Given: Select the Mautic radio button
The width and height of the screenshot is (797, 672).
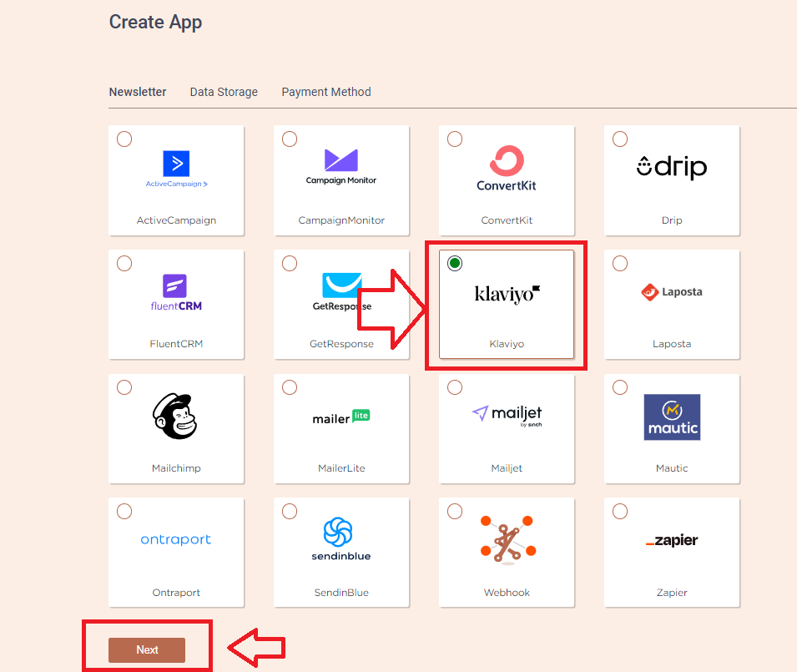Looking at the screenshot, I should tap(620, 387).
